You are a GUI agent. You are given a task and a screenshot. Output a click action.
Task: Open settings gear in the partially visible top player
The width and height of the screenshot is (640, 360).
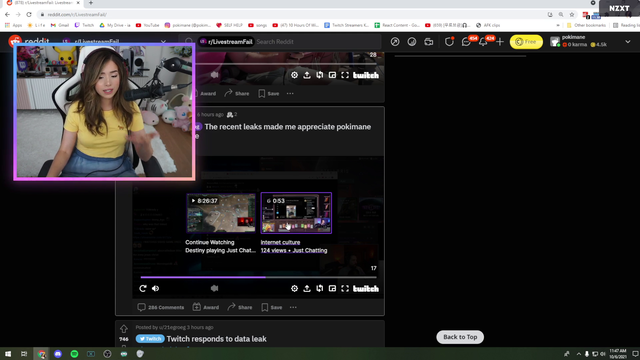tap(294, 75)
